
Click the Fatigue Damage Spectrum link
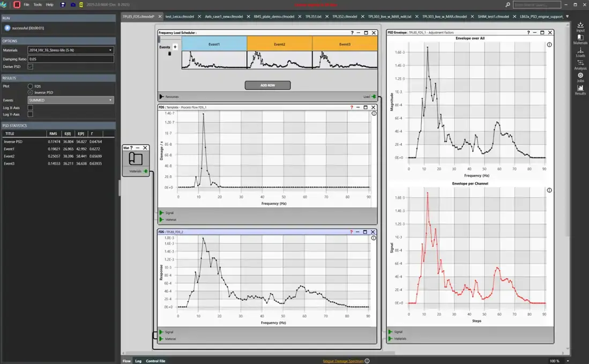click(x=343, y=361)
